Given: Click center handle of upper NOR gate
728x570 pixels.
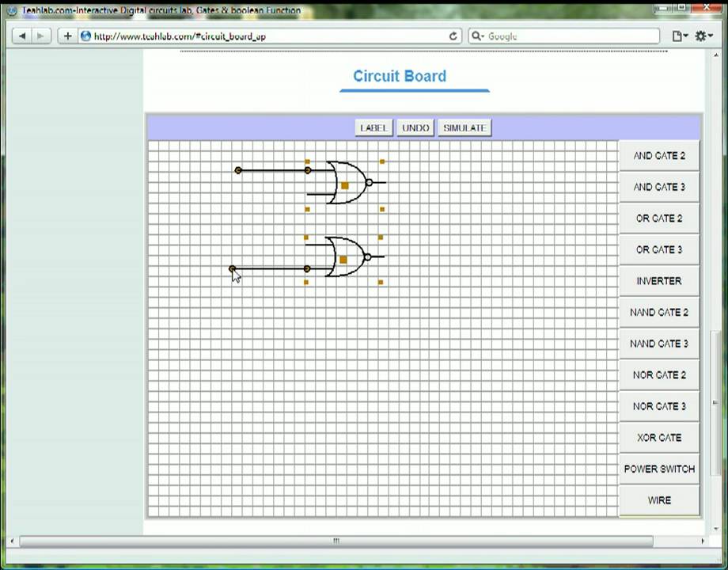Looking at the screenshot, I should pyautogui.click(x=344, y=186).
